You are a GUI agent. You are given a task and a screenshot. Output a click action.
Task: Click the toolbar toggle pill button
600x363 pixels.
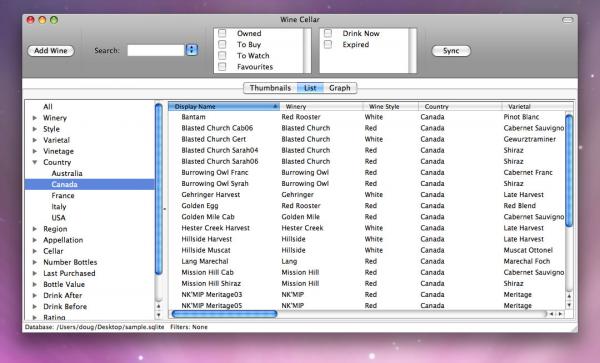pyautogui.click(x=567, y=20)
